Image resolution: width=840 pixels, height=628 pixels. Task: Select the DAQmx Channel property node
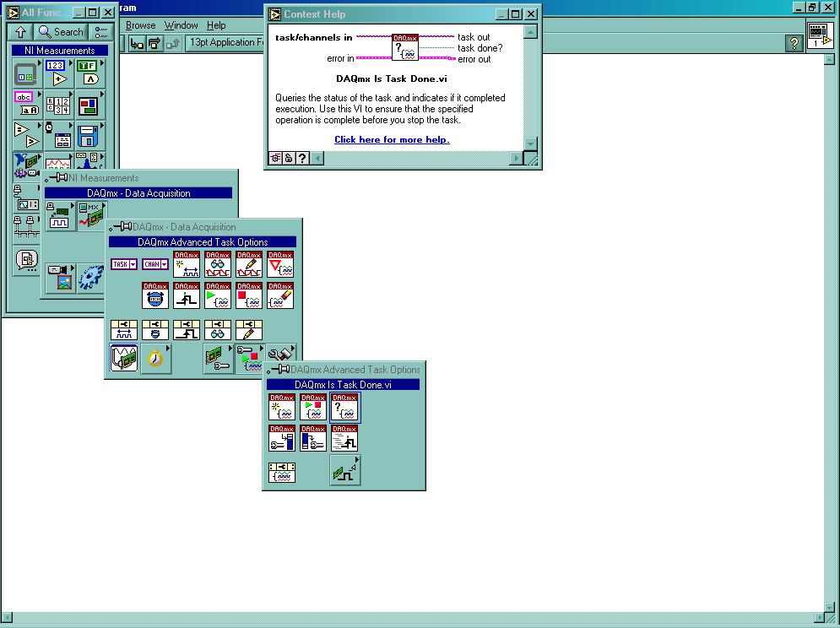pyautogui.click(x=124, y=330)
